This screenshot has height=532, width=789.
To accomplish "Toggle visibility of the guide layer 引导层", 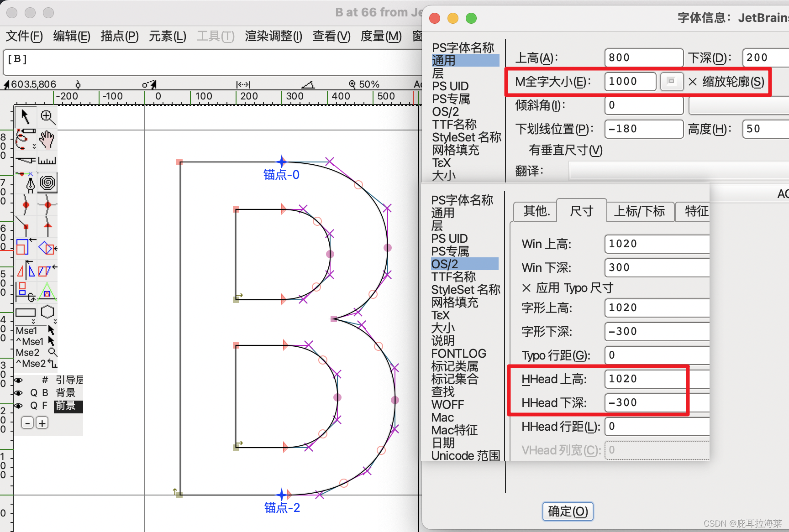I will [19, 380].
